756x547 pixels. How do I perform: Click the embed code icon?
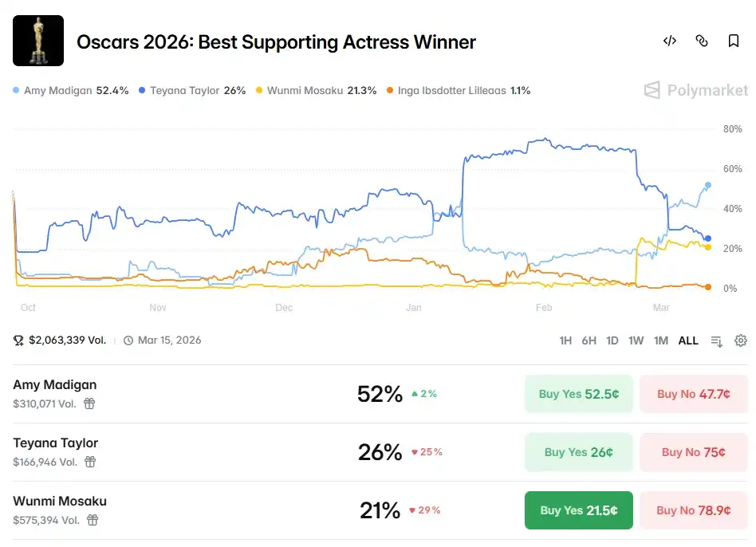[x=670, y=41]
